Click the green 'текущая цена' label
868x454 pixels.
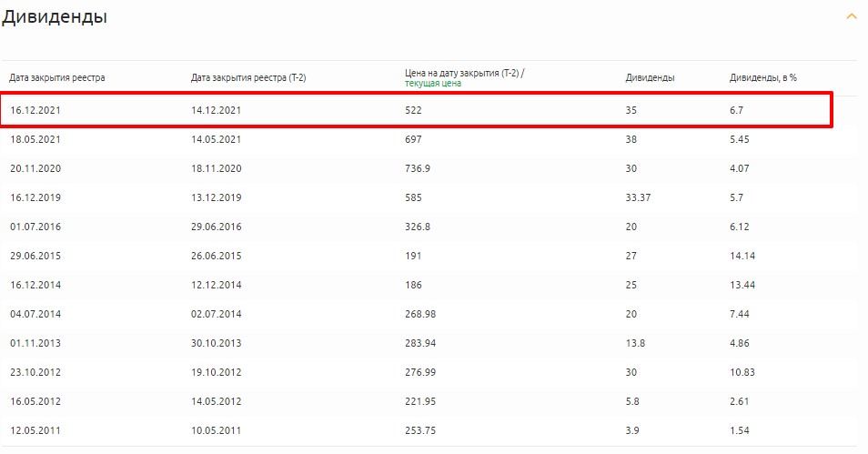point(432,83)
